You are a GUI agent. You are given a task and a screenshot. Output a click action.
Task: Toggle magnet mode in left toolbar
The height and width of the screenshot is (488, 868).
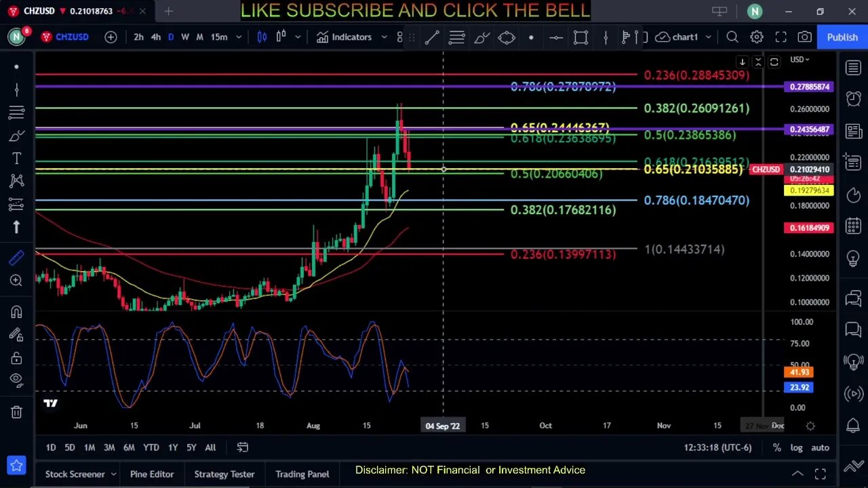click(x=16, y=312)
